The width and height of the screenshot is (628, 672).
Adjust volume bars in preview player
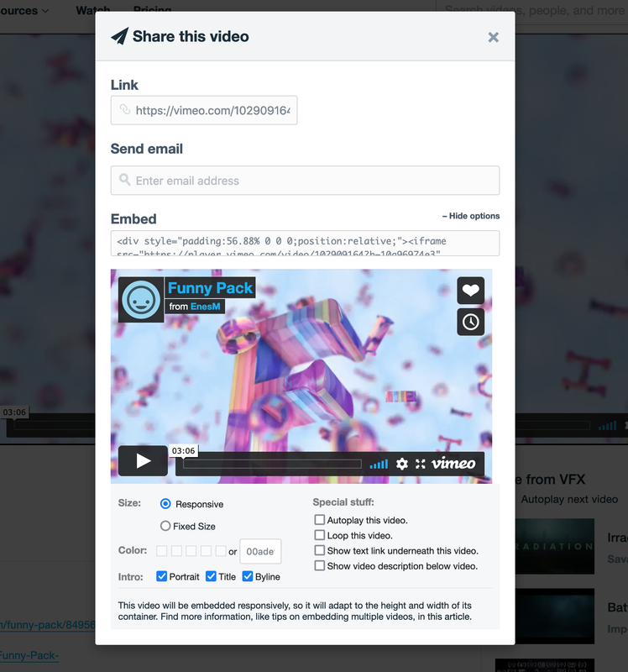(x=379, y=464)
